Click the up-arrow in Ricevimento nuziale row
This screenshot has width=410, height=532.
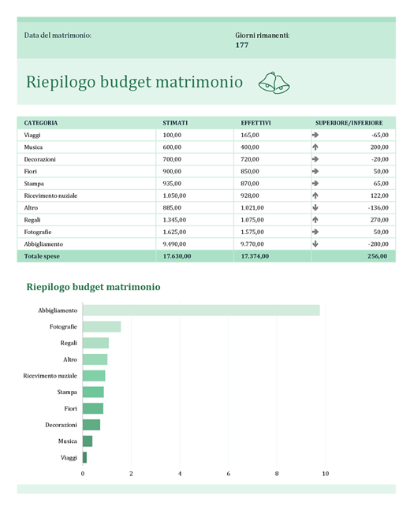pos(315,195)
